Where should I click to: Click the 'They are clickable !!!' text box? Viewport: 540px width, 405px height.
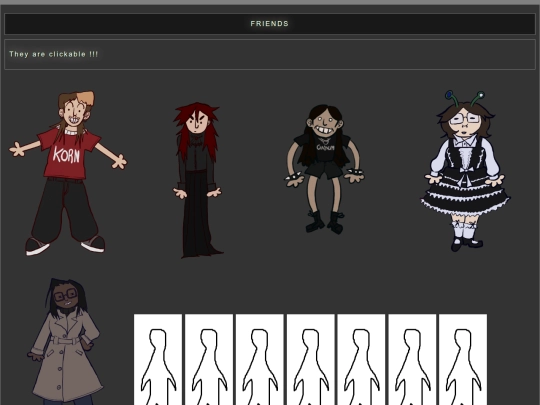tap(270, 54)
